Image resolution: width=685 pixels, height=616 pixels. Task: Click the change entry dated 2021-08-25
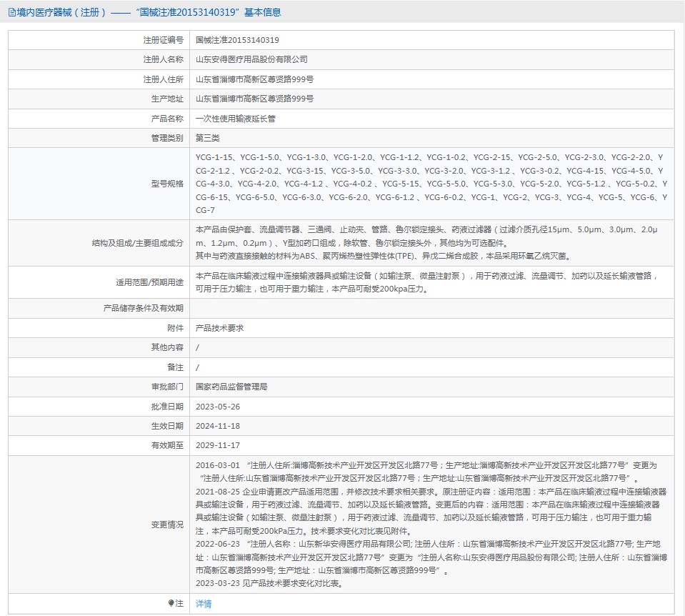[431, 512]
